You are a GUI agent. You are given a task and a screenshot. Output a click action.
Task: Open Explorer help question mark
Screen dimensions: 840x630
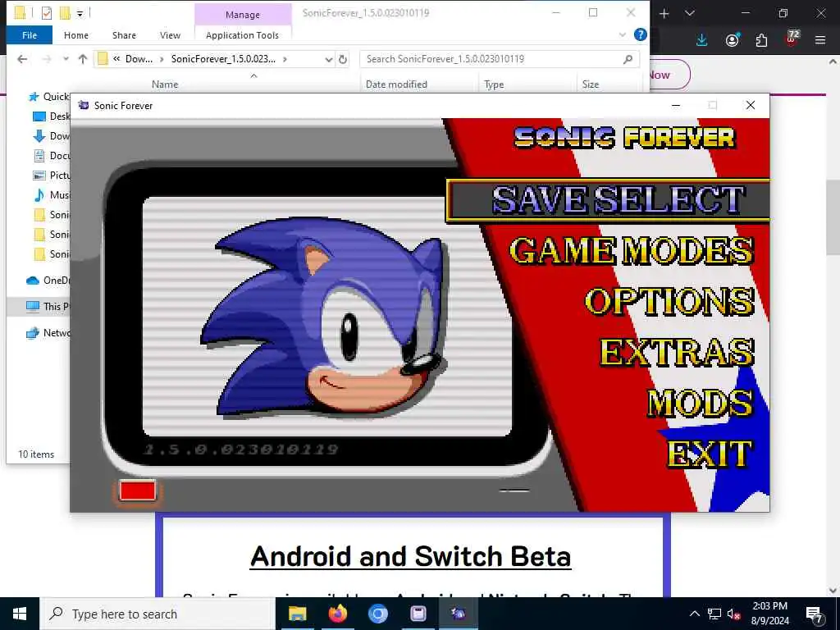point(640,34)
